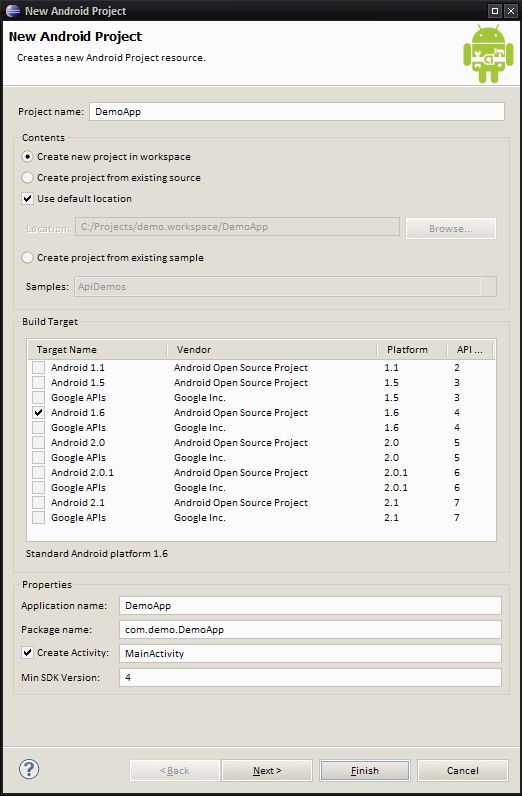This screenshot has height=796, width=522.
Task: Check Google APIs platform 2.0.1 target
Action: (38, 488)
